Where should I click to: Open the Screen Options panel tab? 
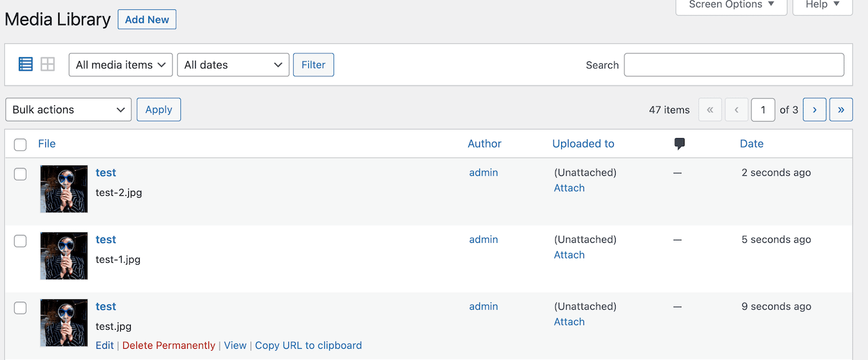(731, 5)
